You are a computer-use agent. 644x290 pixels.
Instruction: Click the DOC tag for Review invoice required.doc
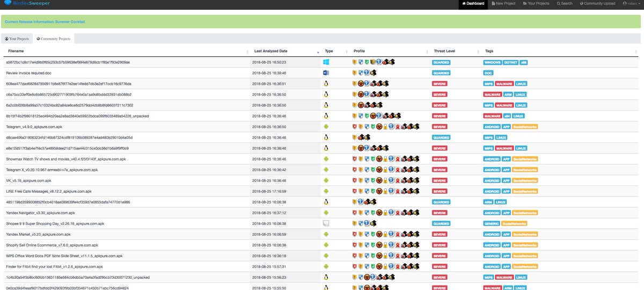[x=488, y=73]
